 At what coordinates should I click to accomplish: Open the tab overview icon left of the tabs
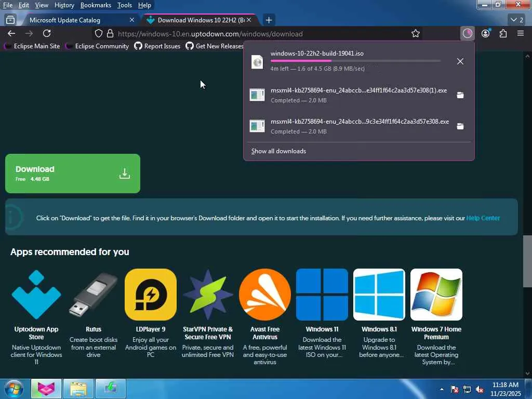coord(10,20)
